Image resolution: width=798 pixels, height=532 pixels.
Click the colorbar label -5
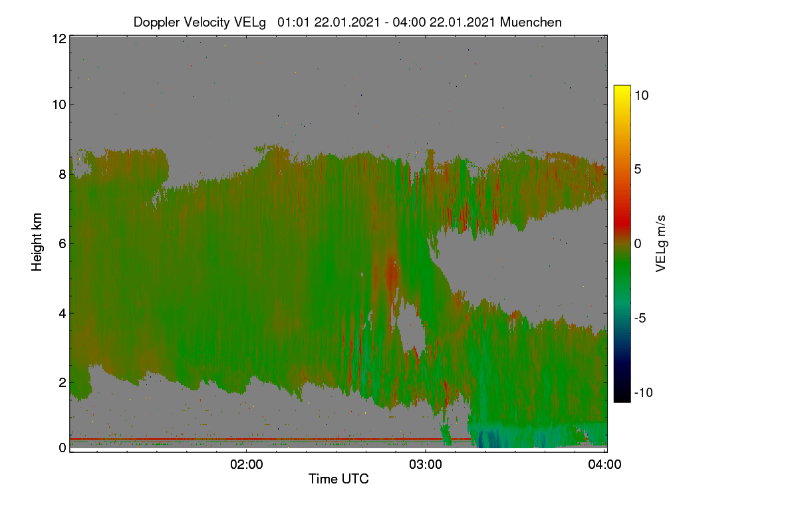pyautogui.click(x=641, y=318)
